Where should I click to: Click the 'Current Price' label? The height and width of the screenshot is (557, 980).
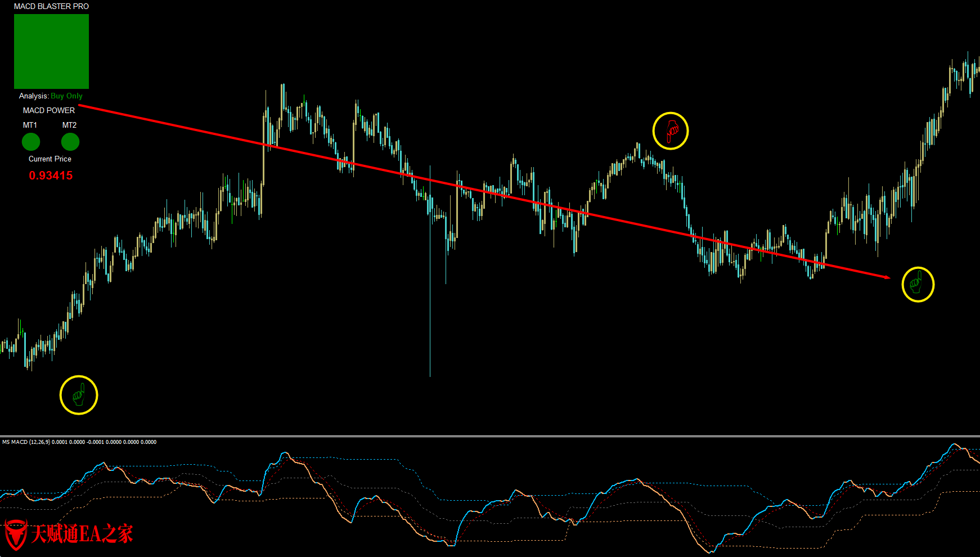(x=50, y=159)
